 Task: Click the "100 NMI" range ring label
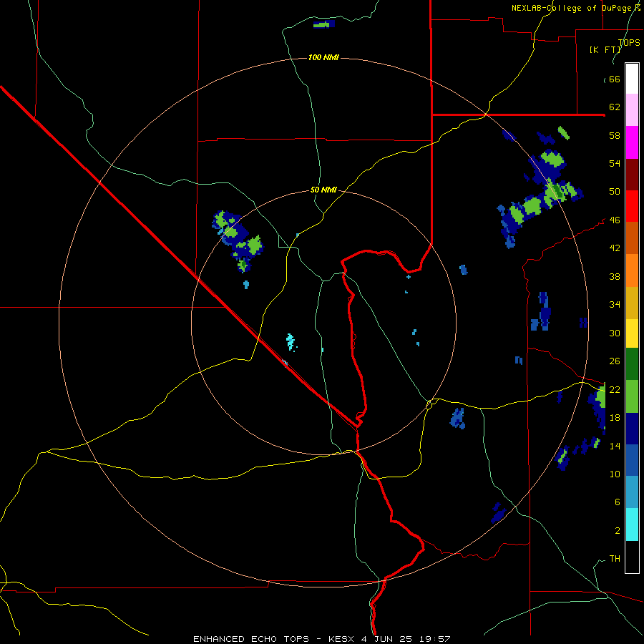coord(323,57)
